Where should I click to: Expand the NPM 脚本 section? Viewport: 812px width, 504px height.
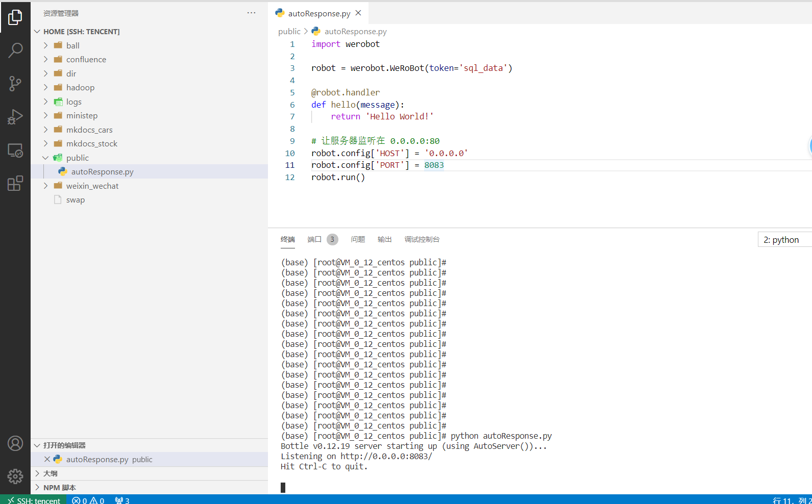(x=37, y=488)
